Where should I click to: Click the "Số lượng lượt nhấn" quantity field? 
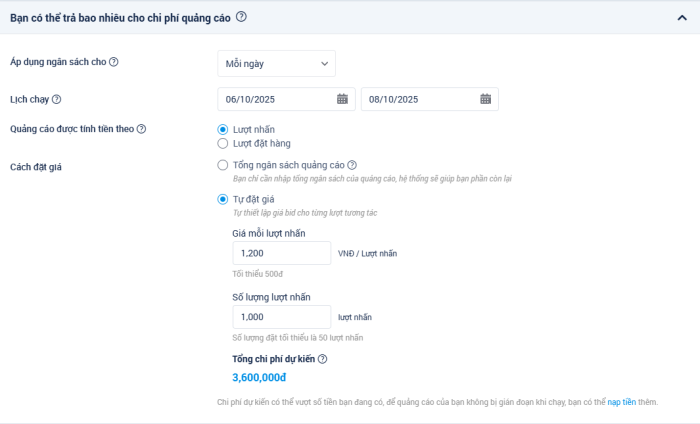coord(281,317)
